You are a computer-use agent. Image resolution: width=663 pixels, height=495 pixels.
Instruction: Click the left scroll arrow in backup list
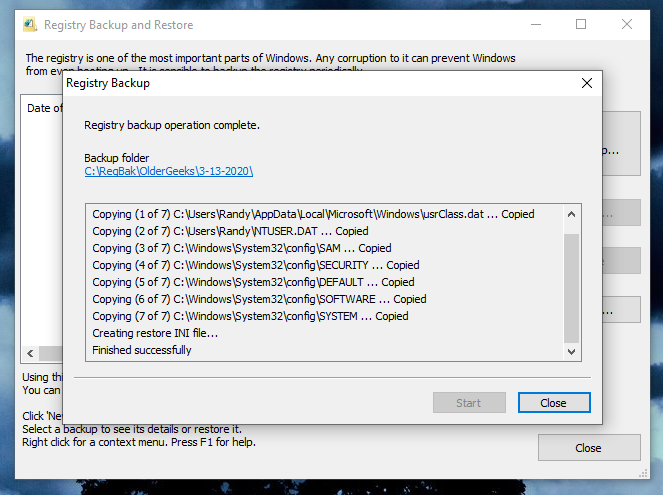pyautogui.click(x=30, y=353)
